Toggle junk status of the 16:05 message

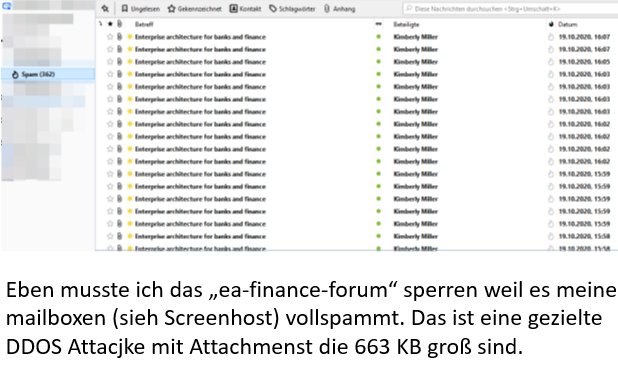pos(551,62)
